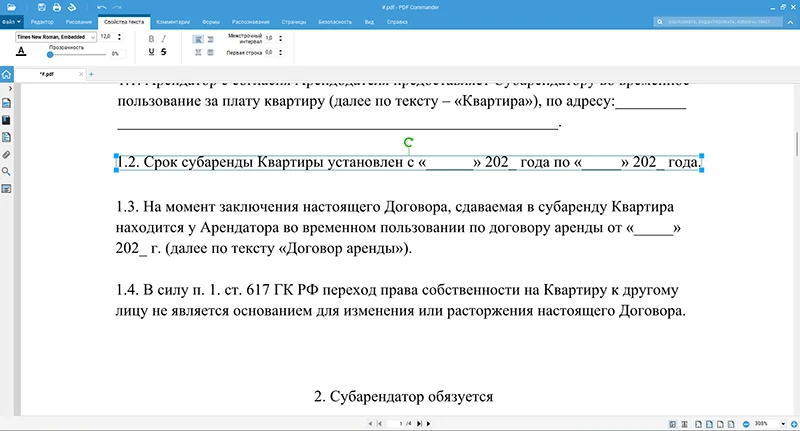Screen dimensions: 800x431
Task: Select the Свойства текста tab
Action: click(x=124, y=22)
